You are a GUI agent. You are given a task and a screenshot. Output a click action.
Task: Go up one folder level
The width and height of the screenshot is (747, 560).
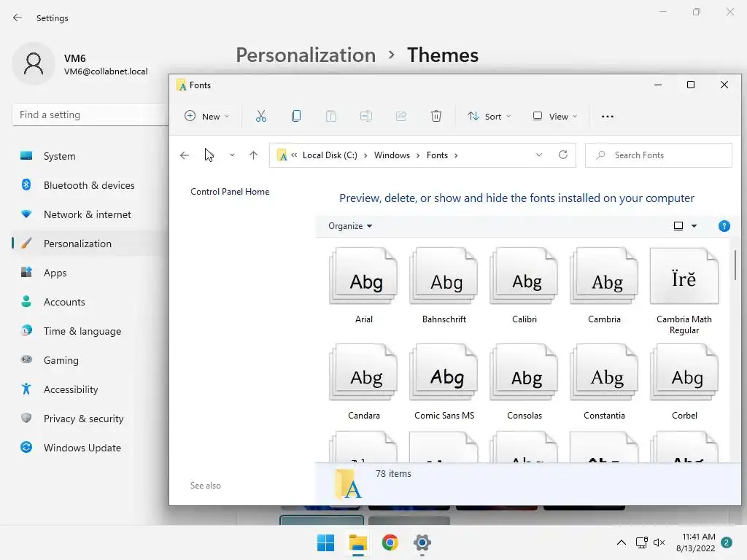[253, 155]
